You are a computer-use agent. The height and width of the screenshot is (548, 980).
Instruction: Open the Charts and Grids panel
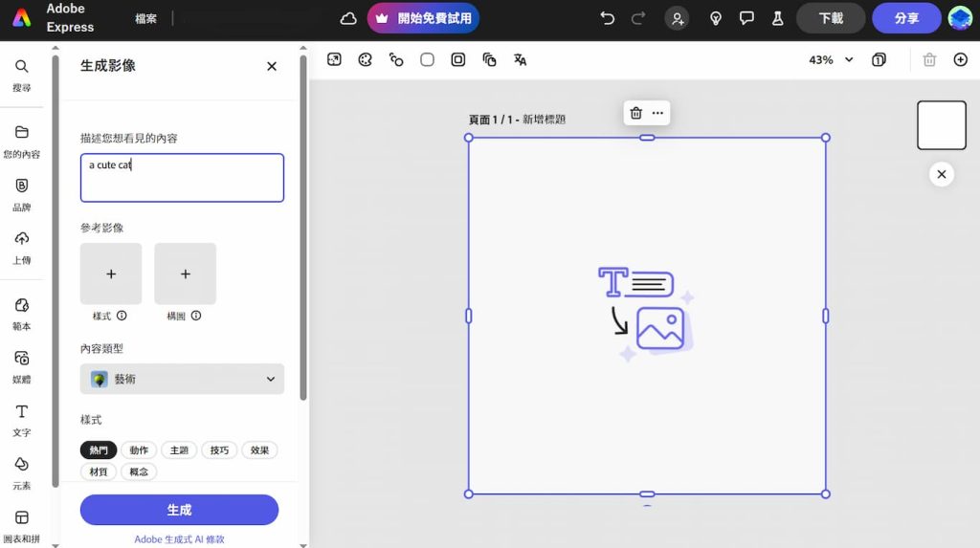[22, 527]
